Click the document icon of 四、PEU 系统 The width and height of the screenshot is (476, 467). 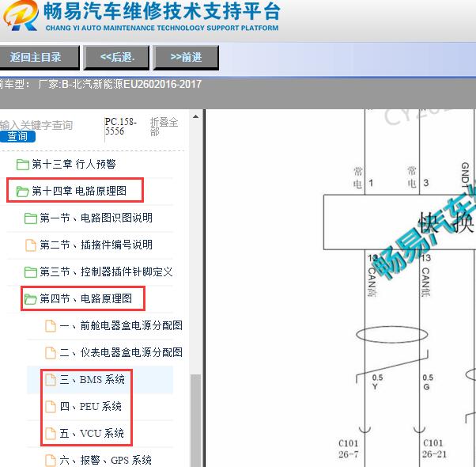click(x=51, y=407)
